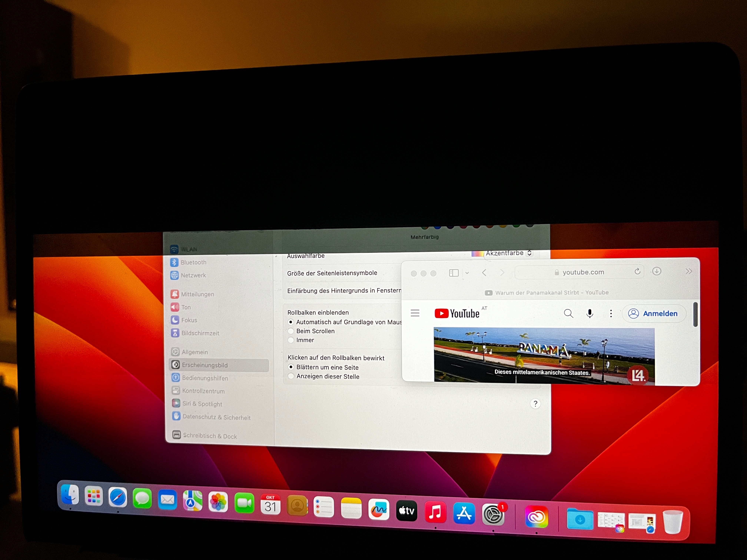Click the Safari back arrow
This screenshot has width=747, height=560.
[x=484, y=273]
